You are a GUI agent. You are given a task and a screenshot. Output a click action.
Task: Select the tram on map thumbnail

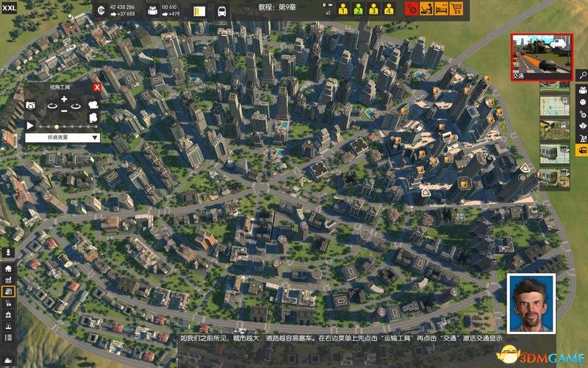click(x=555, y=154)
